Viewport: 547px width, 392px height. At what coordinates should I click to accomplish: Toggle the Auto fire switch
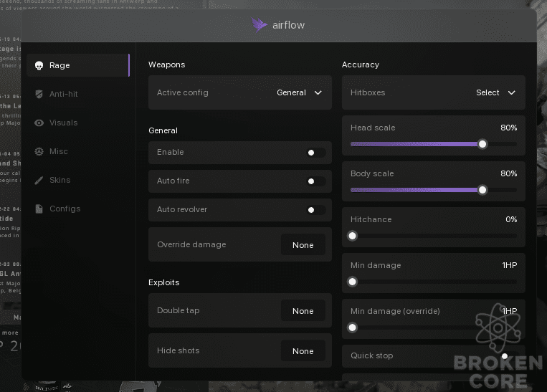coord(315,181)
